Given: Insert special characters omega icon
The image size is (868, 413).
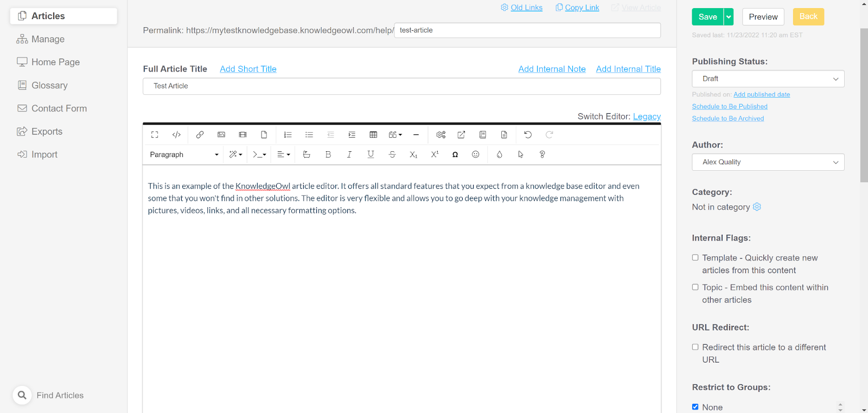Looking at the screenshot, I should click(455, 154).
